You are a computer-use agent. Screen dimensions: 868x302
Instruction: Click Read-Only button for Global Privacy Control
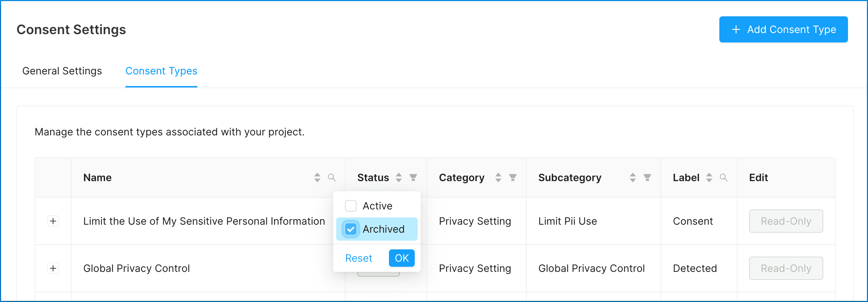pos(786,268)
